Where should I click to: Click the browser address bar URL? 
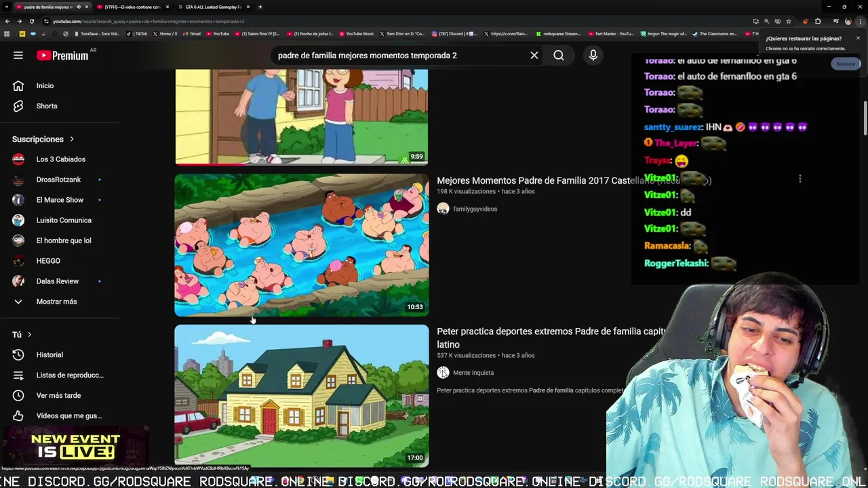pos(149,21)
